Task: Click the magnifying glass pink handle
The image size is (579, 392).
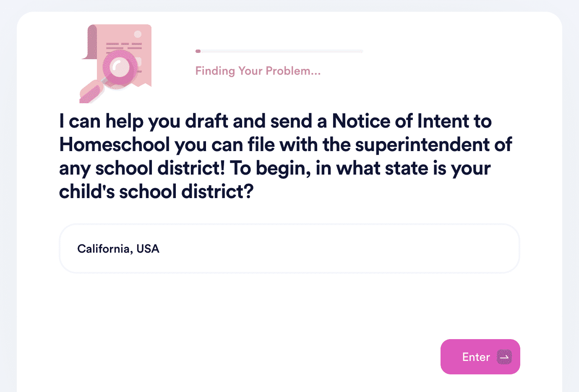Action: tap(91, 92)
